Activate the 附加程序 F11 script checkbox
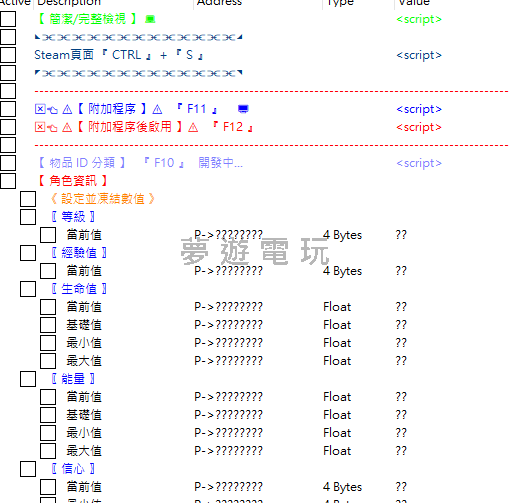The image size is (509, 503). (8, 109)
